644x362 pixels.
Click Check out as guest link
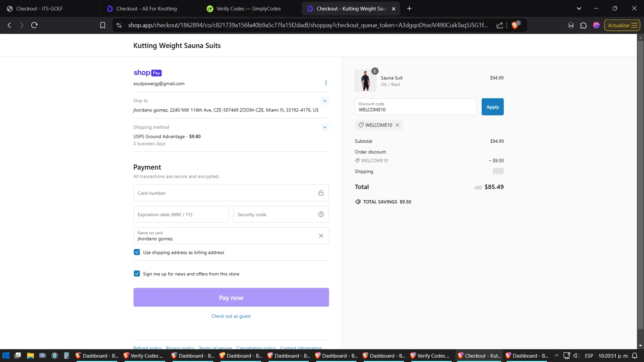click(231, 316)
